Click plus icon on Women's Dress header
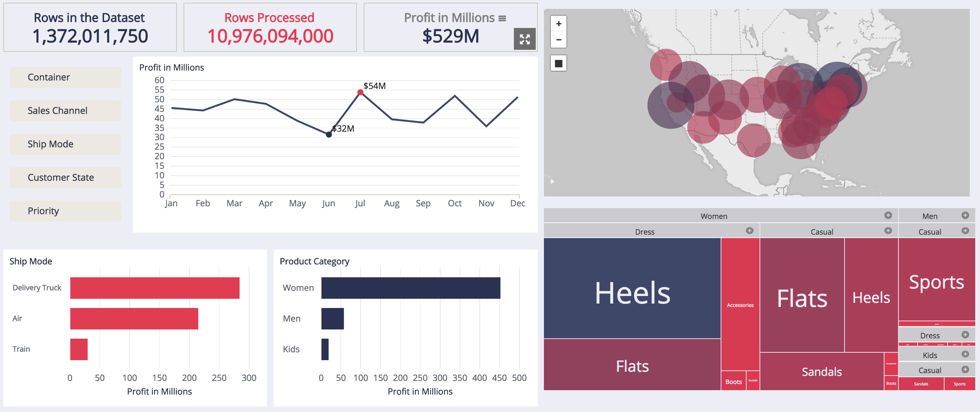Viewport: 980px width, 412px height. tap(749, 231)
